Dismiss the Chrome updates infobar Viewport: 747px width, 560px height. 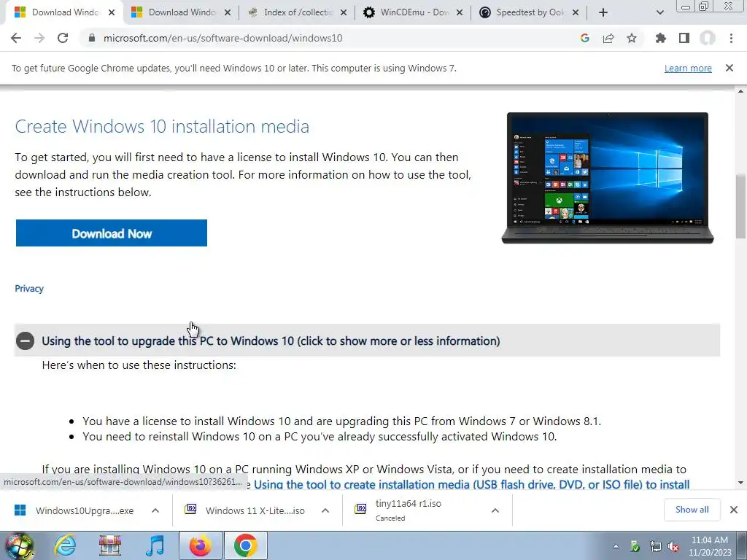click(729, 68)
